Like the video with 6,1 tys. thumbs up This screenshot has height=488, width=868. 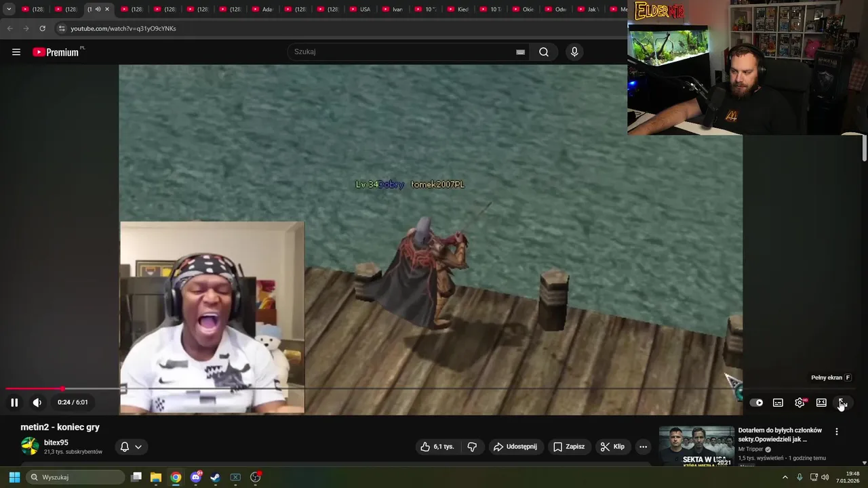tap(437, 447)
